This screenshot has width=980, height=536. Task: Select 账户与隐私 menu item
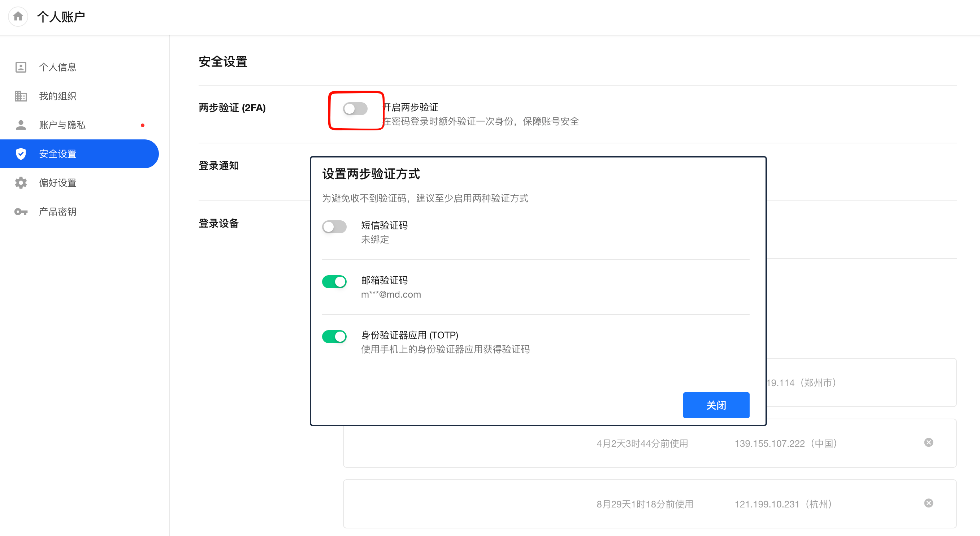tap(62, 125)
